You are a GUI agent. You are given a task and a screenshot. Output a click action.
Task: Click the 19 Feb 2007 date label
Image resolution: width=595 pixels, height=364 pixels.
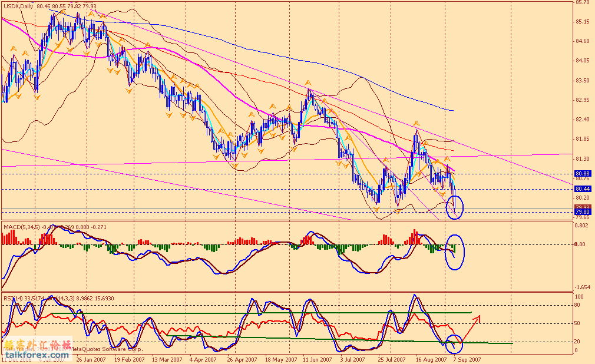click(x=130, y=359)
